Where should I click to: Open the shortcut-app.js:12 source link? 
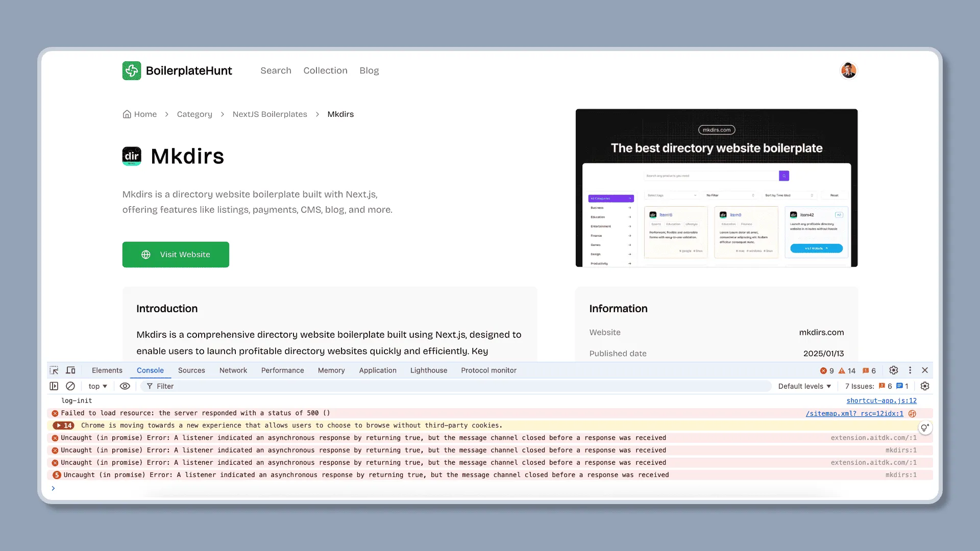coord(881,401)
